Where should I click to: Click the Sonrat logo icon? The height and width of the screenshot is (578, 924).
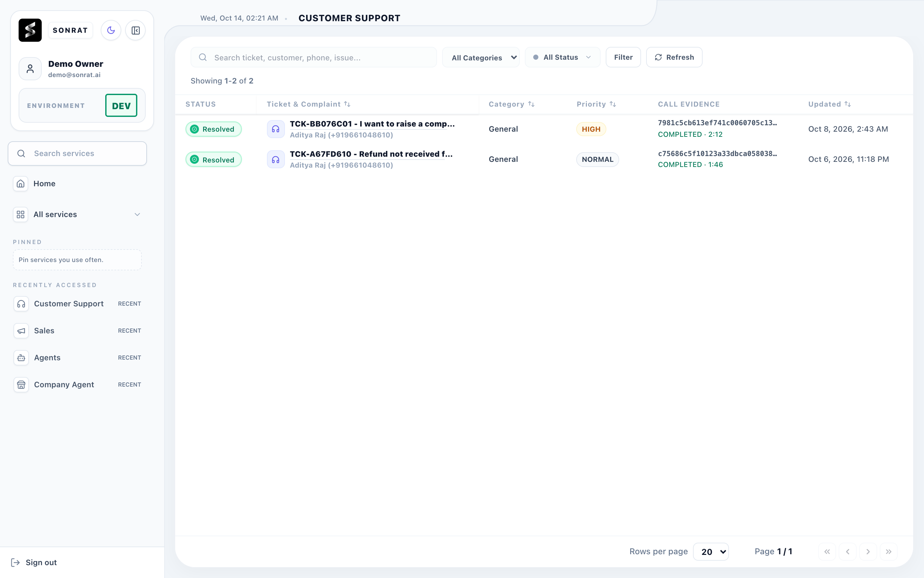click(x=30, y=30)
